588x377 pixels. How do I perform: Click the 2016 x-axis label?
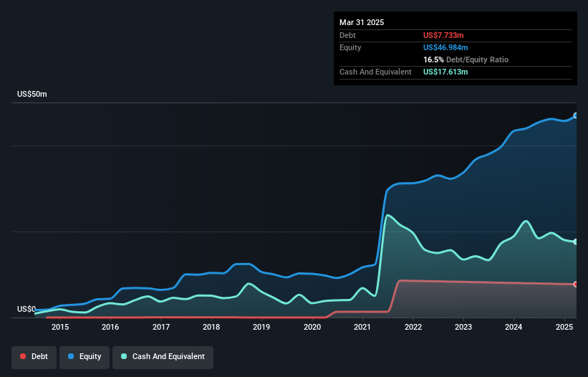(110, 327)
